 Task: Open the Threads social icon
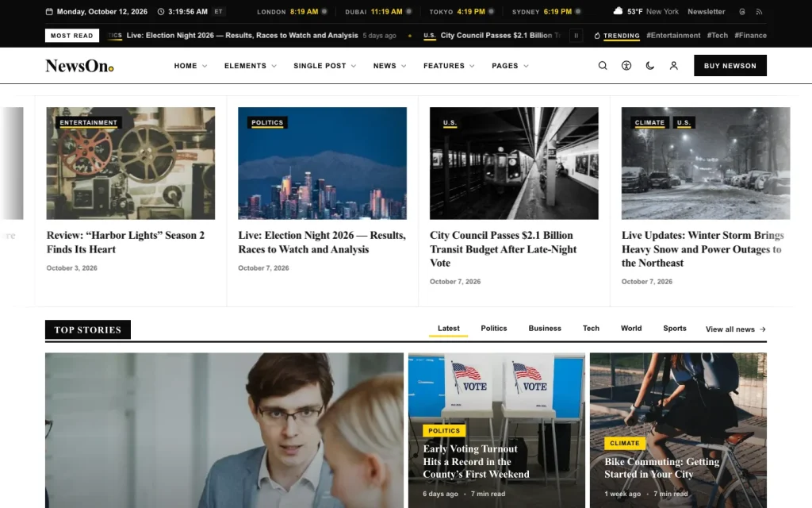click(x=742, y=11)
